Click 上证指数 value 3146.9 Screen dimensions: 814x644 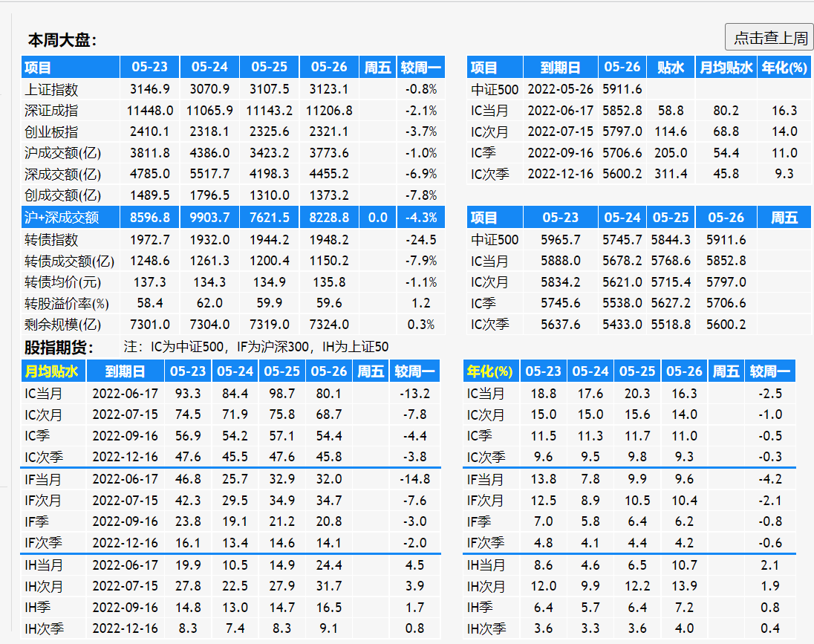tap(149, 89)
